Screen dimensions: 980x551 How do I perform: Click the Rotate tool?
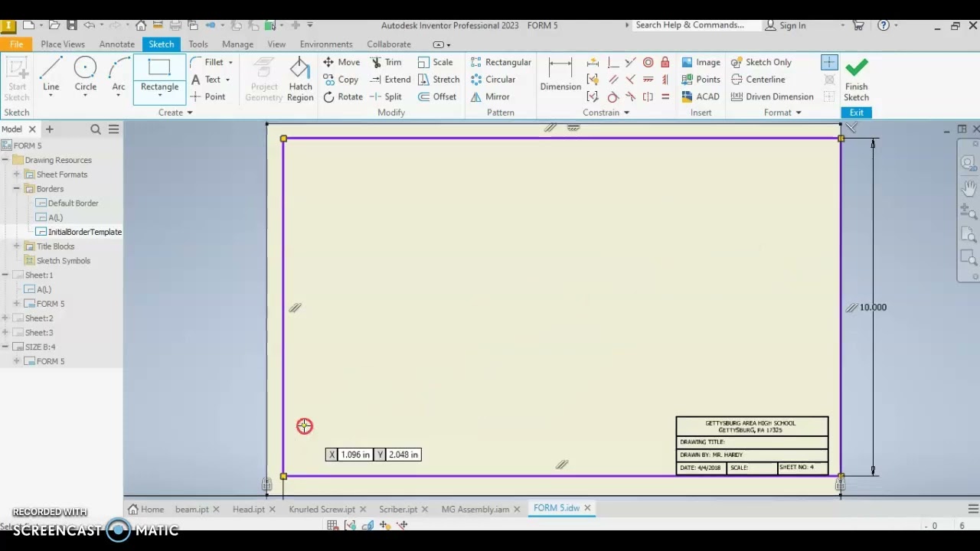click(x=342, y=97)
